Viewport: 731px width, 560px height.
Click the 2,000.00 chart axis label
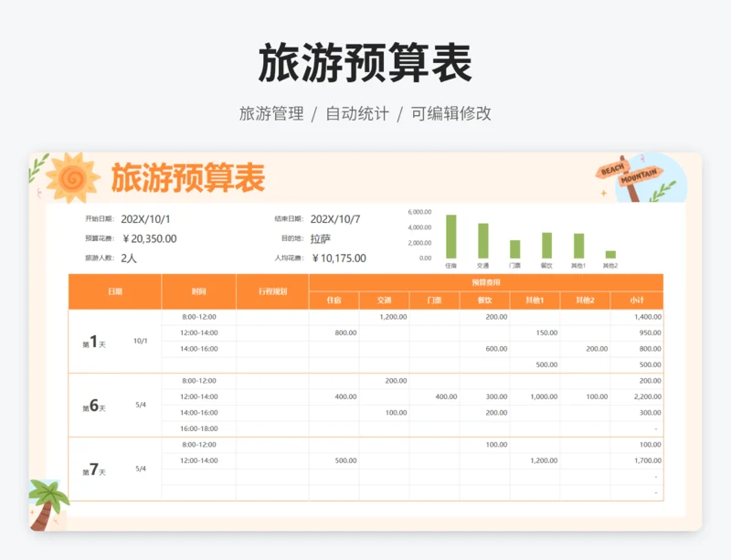tap(419, 243)
